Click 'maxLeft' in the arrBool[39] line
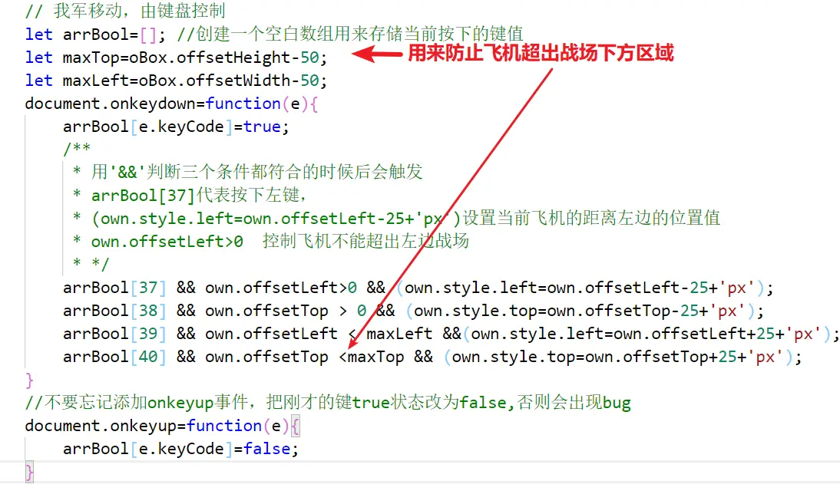 click(x=399, y=334)
